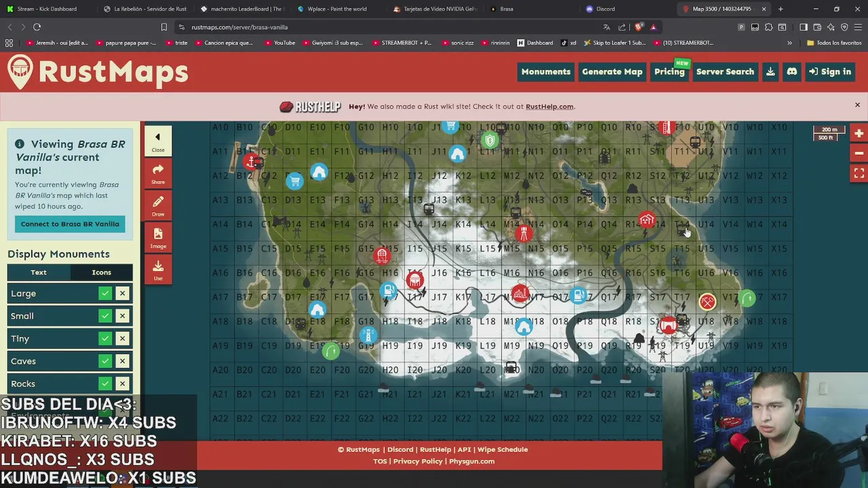868x488 pixels.
Task: Enable Small monuments with green check
Action: 105,316
